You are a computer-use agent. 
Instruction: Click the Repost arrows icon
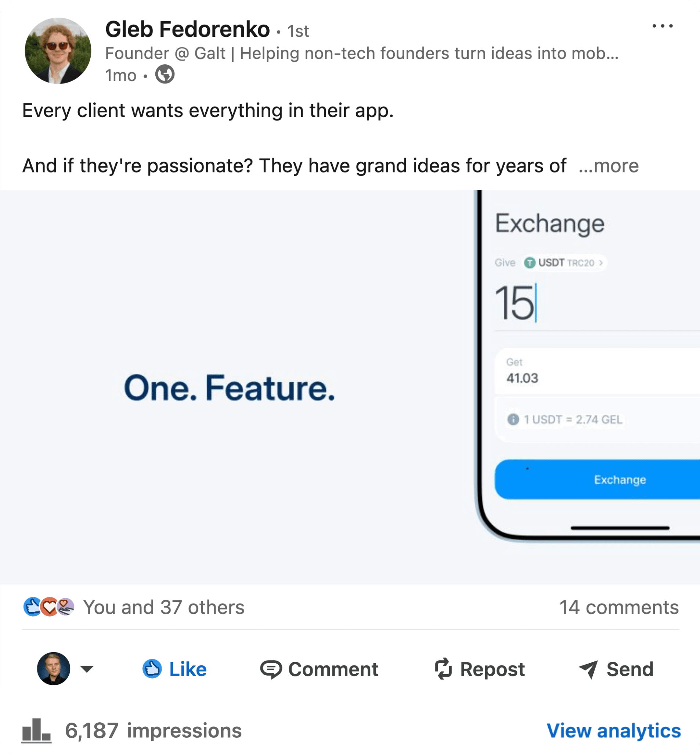click(443, 669)
